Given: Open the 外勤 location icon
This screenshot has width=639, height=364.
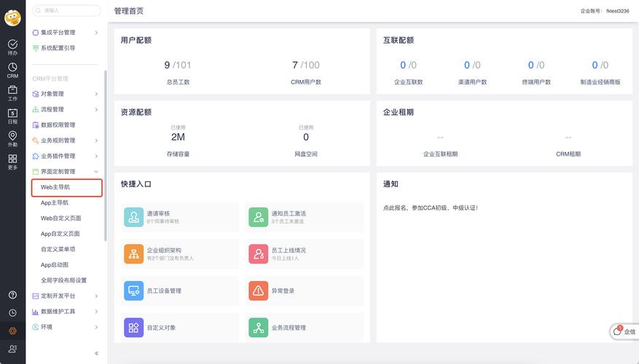Looking at the screenshot, I should click(12, 137).
